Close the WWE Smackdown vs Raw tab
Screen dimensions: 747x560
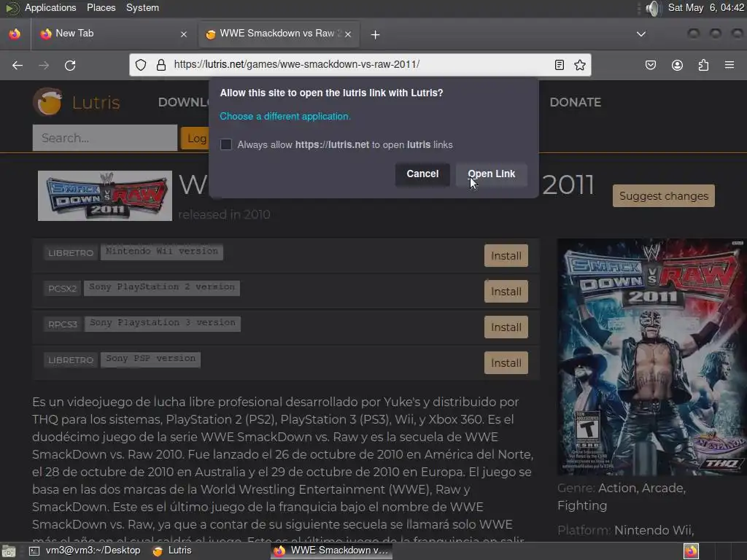pyautogui.click(x=348, y=34)
